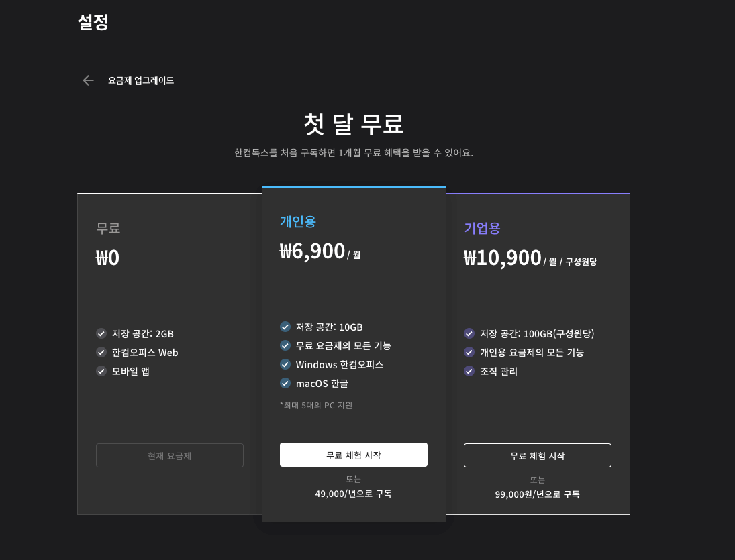Click the 49,000/년으로 구독 link
This screenshot has width=735, height=560.
coord(353,494)
